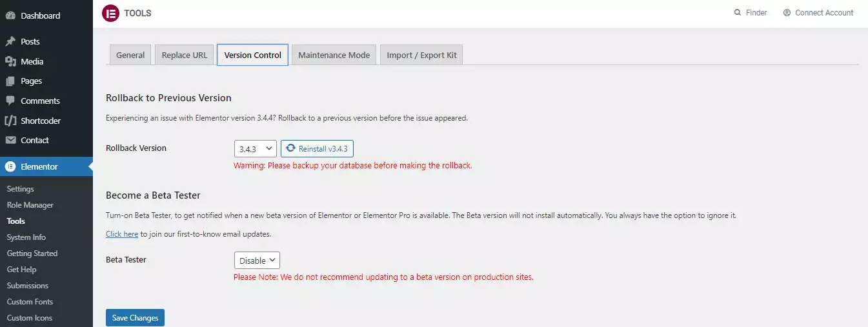Open Pages menu item
Image resolution: width=868 pixels, height=327 pixels.
point(46,81)
